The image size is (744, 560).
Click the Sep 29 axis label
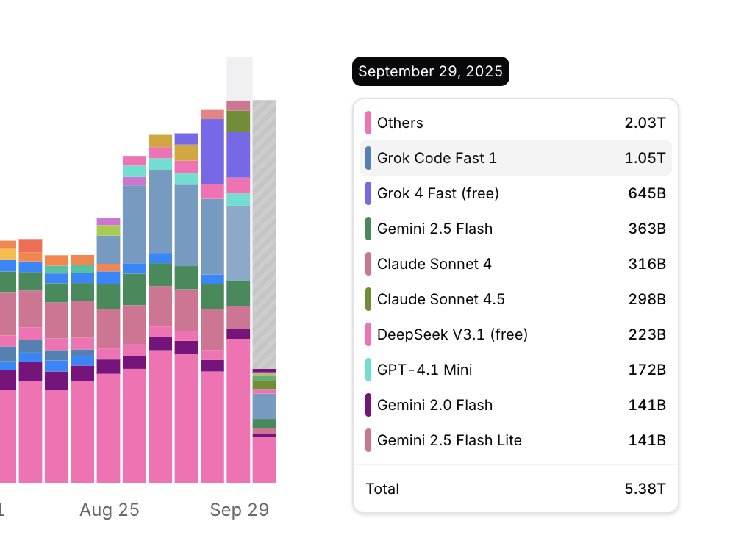(240, 510)
